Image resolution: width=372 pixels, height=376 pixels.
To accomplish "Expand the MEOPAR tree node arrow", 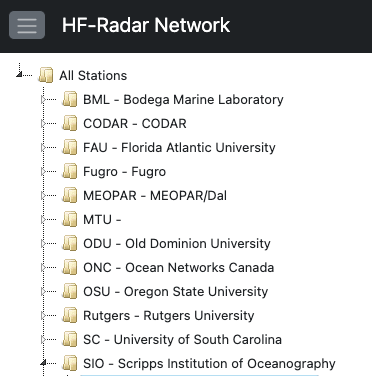I will pyautogui.click(x=43, y=195).
